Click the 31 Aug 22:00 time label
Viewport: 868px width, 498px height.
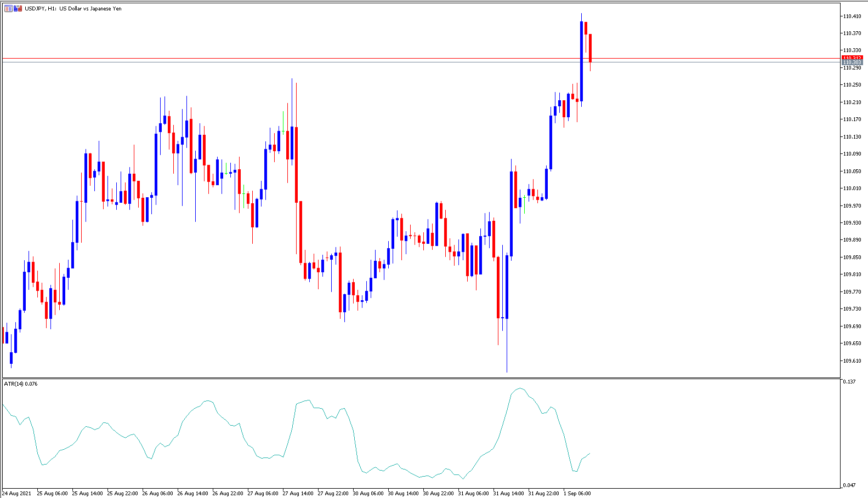click(543, 494)
